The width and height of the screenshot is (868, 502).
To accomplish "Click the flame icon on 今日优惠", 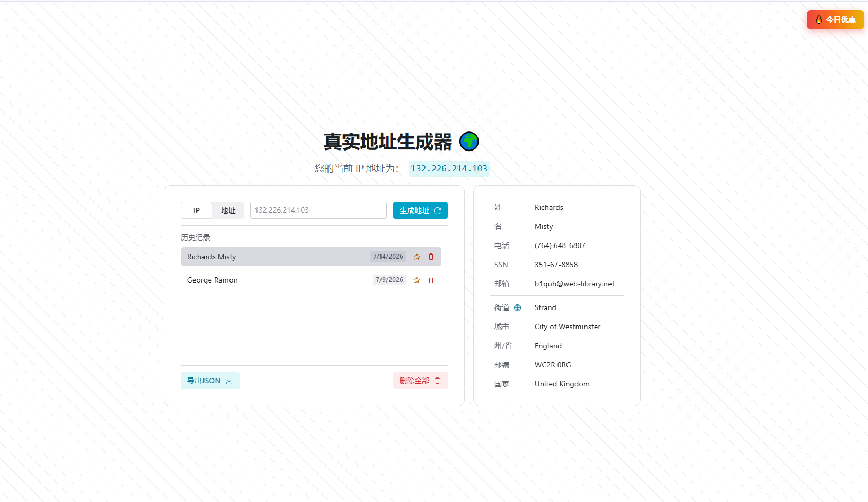I will coord(819,20).
